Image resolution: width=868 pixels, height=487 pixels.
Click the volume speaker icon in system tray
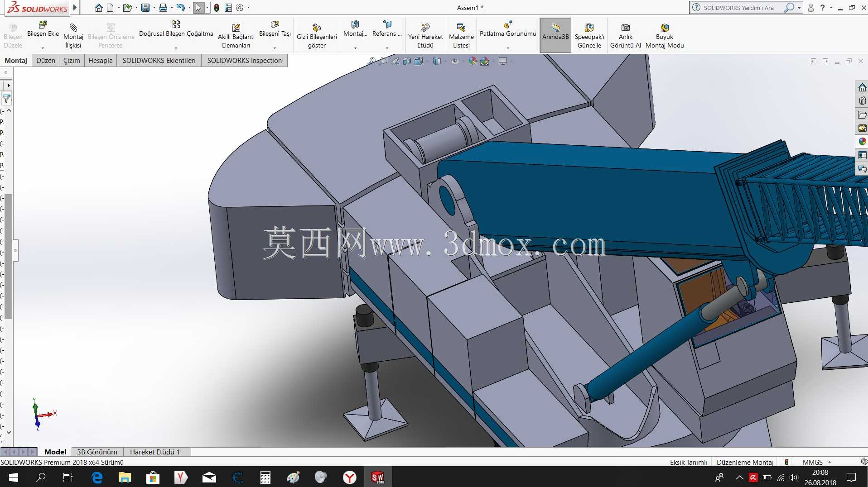[x=793, y=477]
